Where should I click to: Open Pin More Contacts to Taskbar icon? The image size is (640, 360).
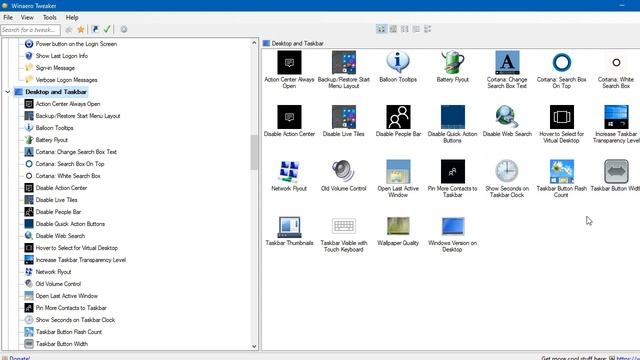pos(453,171)
